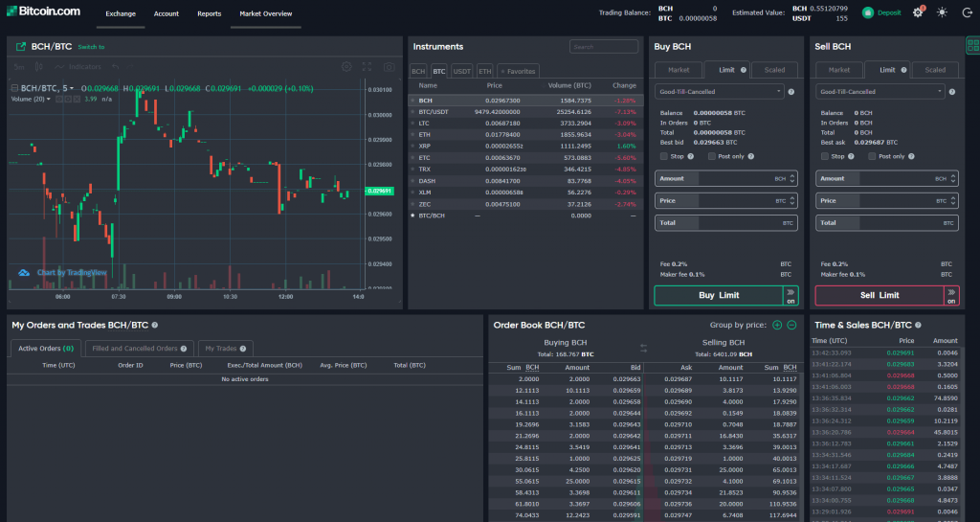Expand the chart to fullscreen
This screenshot has width=980, height=522.
[x=367, y=66]
